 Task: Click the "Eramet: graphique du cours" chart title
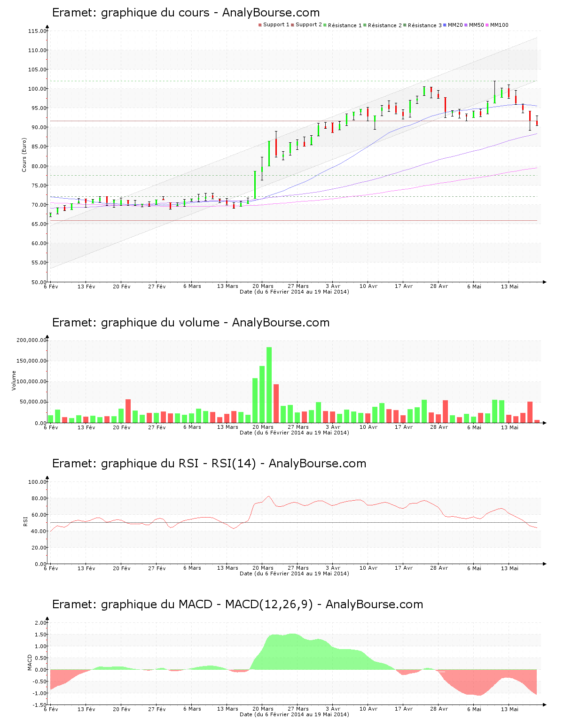pos(186,13)
